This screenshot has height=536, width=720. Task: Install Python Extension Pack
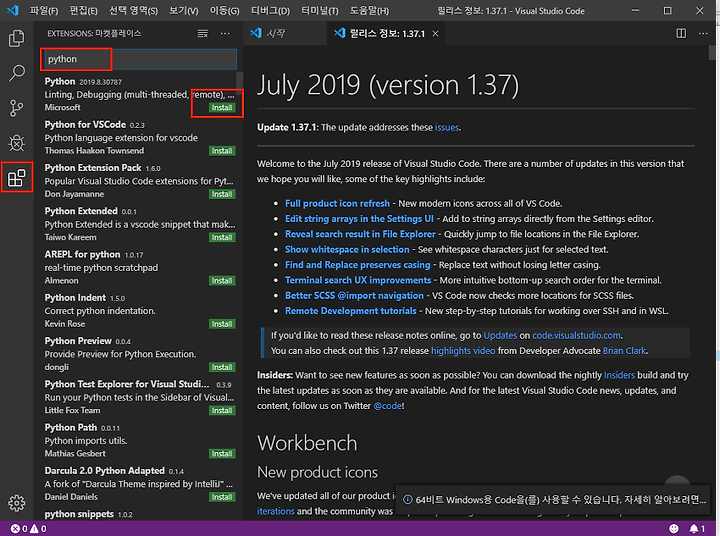222,194
